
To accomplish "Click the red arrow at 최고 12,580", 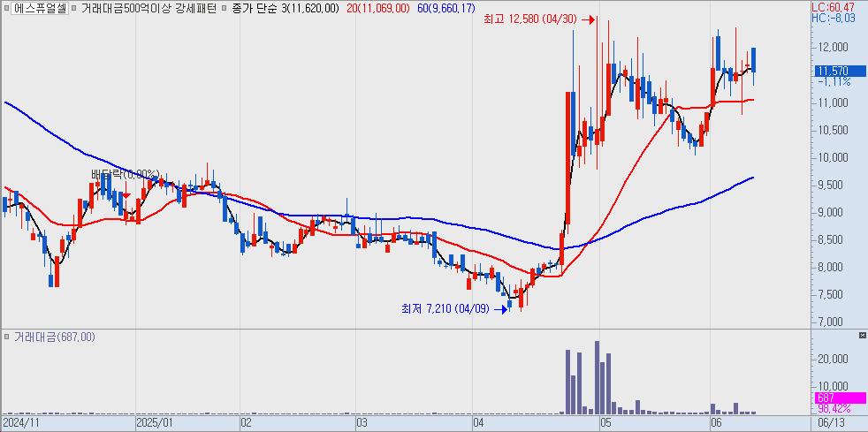I will [x=589, y=20].
